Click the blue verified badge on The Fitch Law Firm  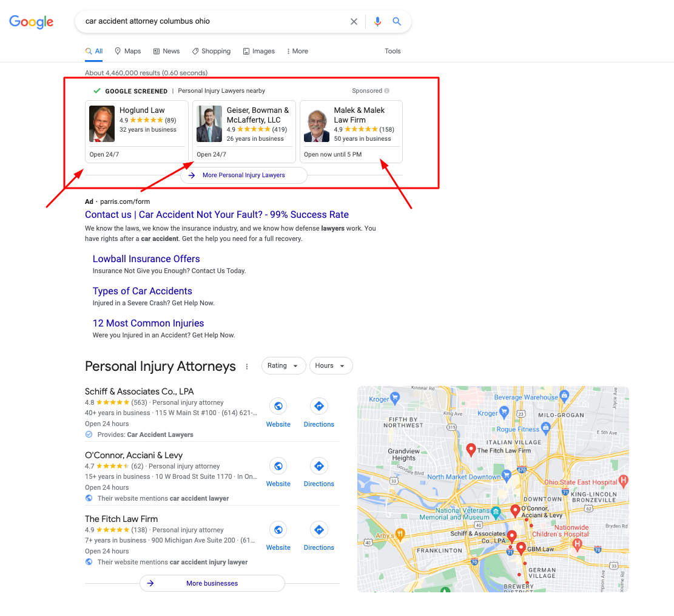point(89,562)
